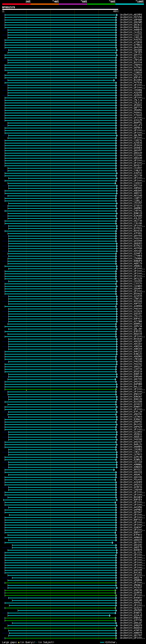Click the purple ~60% identity legend segment
The height and width of the screenshot is (644, 146).
pos(73,4)
